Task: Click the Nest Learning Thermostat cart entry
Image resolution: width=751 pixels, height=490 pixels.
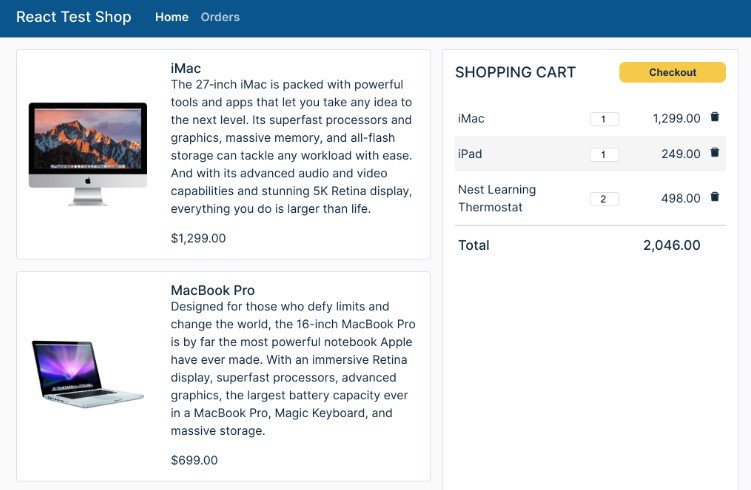Action: (x=497, y=198)
